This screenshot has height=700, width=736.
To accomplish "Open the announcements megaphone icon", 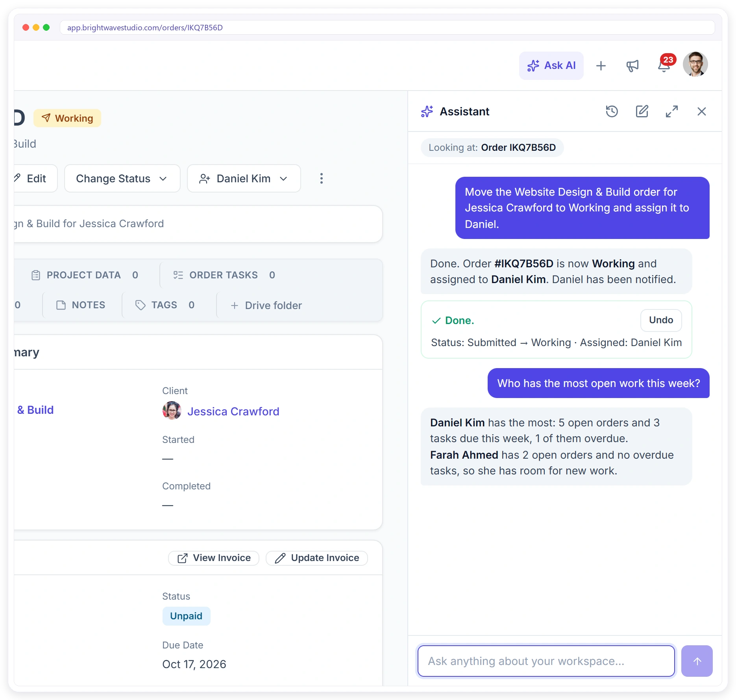I will pyautogui.click(x=632, y=66).
